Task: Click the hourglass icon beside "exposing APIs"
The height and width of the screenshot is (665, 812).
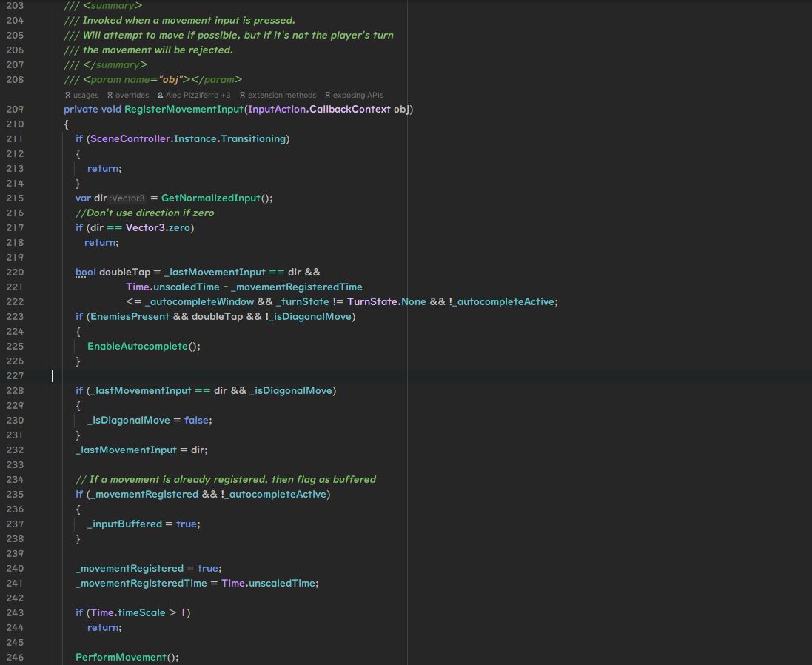Action: (327, 96)
